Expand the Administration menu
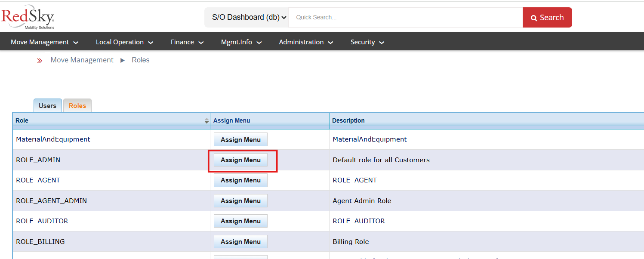Viewport: 644px width, 259px height. point(306,42)
